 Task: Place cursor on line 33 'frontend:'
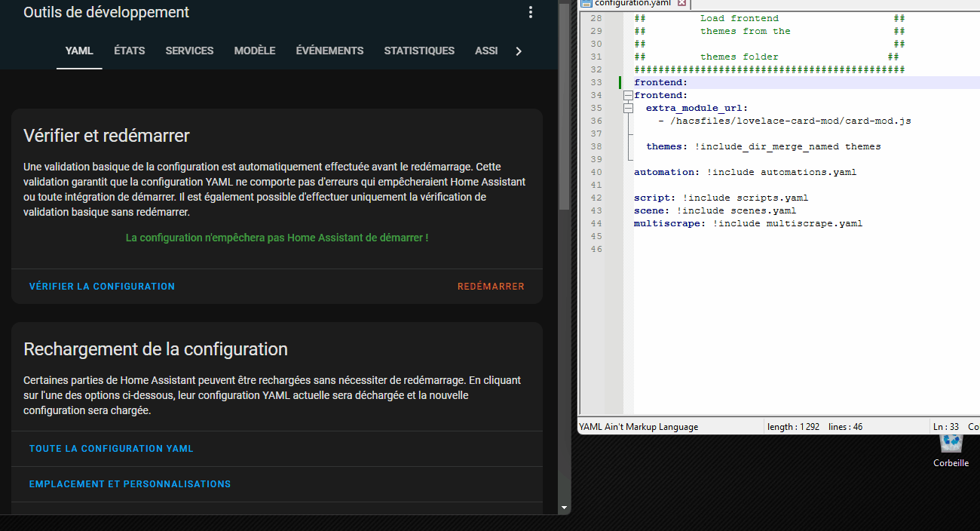click(660, 83)
